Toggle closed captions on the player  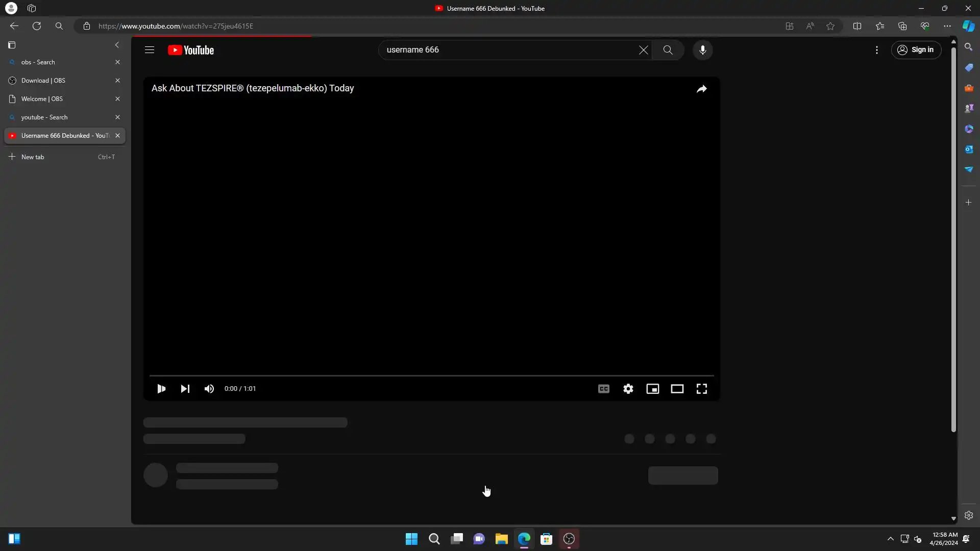point(604,389)
